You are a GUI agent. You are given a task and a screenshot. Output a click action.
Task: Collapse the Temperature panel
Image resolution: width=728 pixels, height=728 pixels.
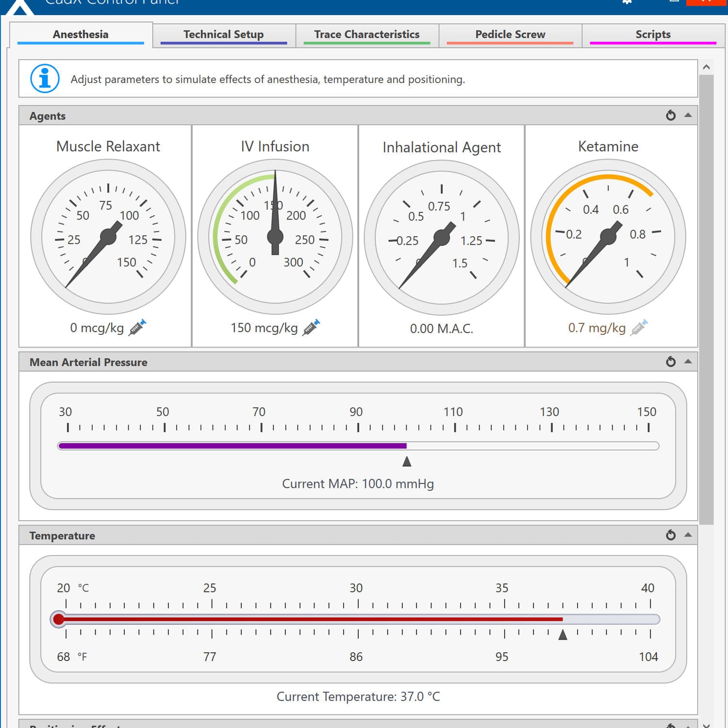pyautogui.click(x=688, y=535)
